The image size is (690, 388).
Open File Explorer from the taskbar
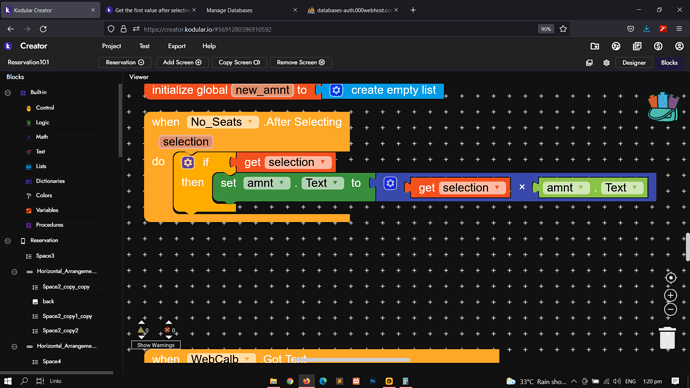[x=273, y=381]
